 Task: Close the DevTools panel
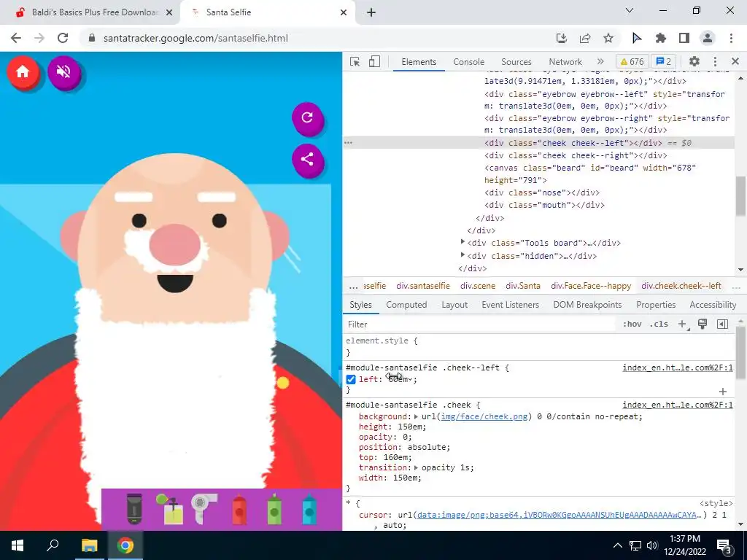coord(735,61)
